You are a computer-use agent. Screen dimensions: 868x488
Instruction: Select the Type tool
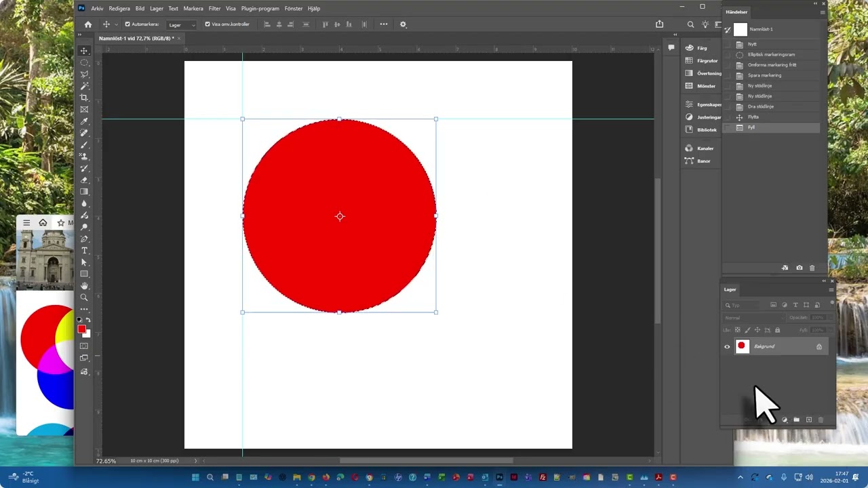(84, 251)
